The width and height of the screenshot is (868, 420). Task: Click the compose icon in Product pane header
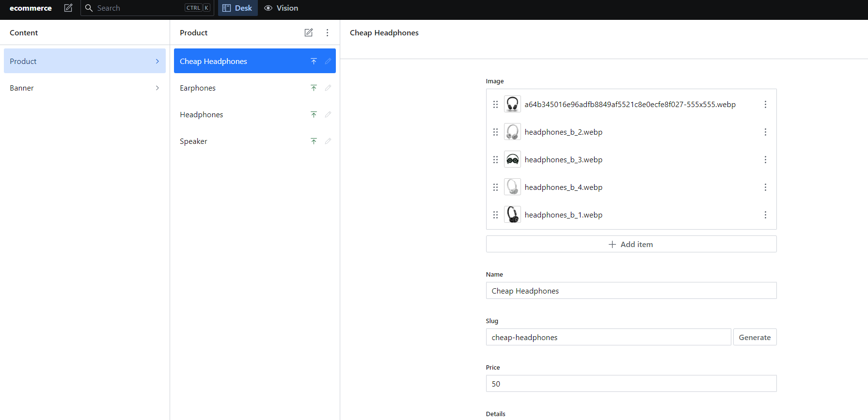[309, 32]
